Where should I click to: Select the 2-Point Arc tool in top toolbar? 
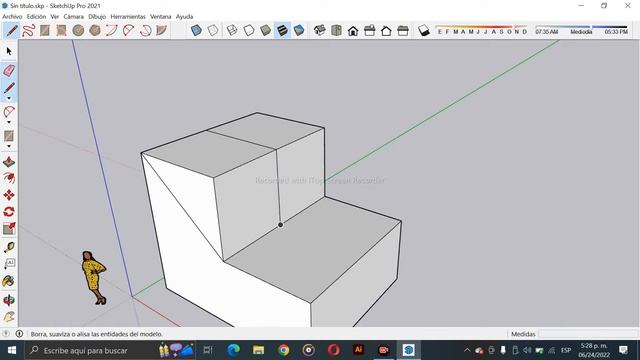112,31
